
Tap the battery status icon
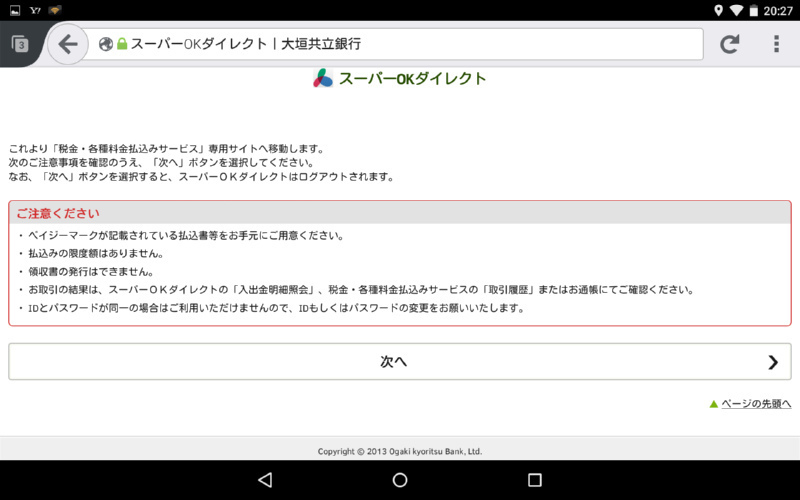point(754,10)
